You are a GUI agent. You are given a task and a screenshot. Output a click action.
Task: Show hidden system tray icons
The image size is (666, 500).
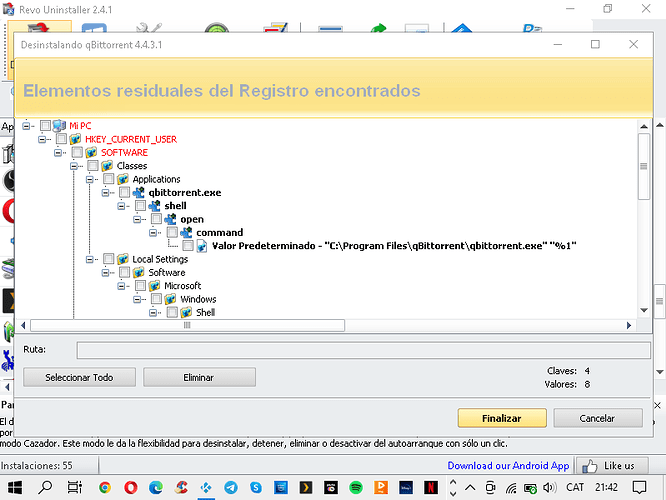tap(470, 487)
